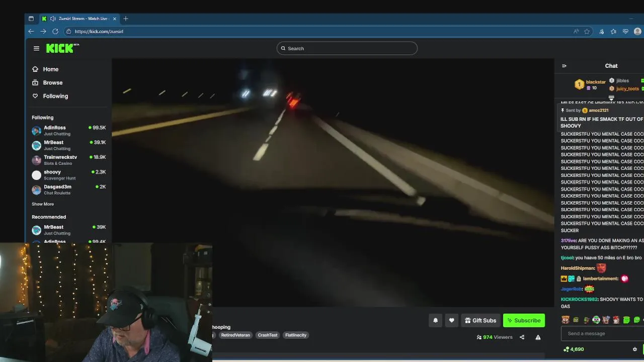Image resolution: width=644 pixels, height=362 pixels.
Task: Focus the Search box
Action: click(x=347, y=48)
